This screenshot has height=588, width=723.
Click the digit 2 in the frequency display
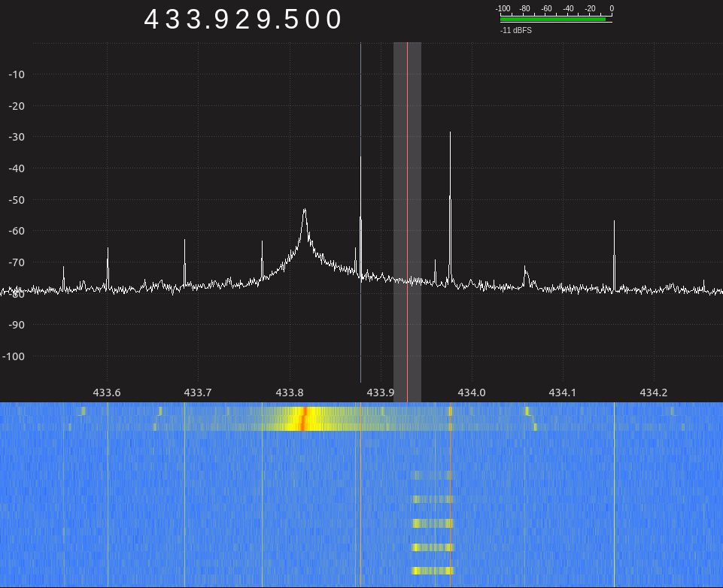coord(242,20)
